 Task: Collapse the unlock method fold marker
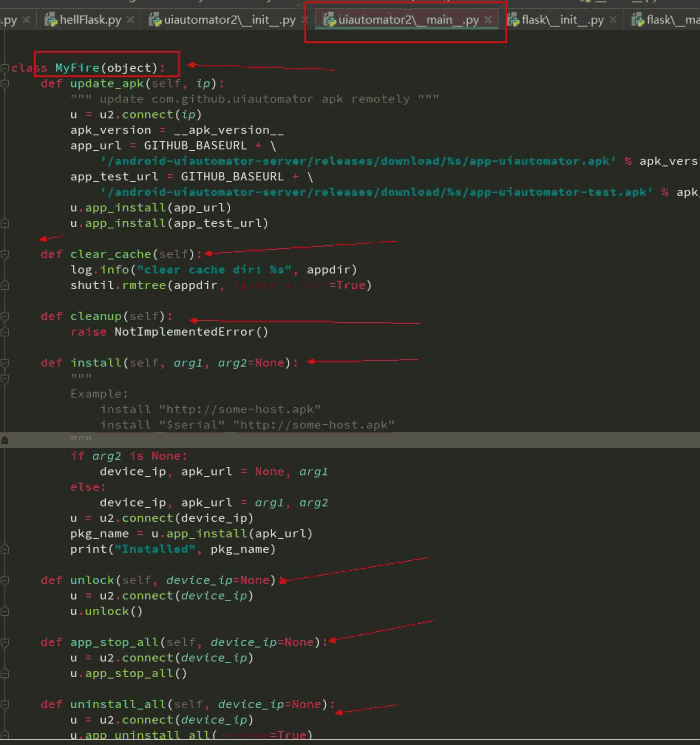5,580
